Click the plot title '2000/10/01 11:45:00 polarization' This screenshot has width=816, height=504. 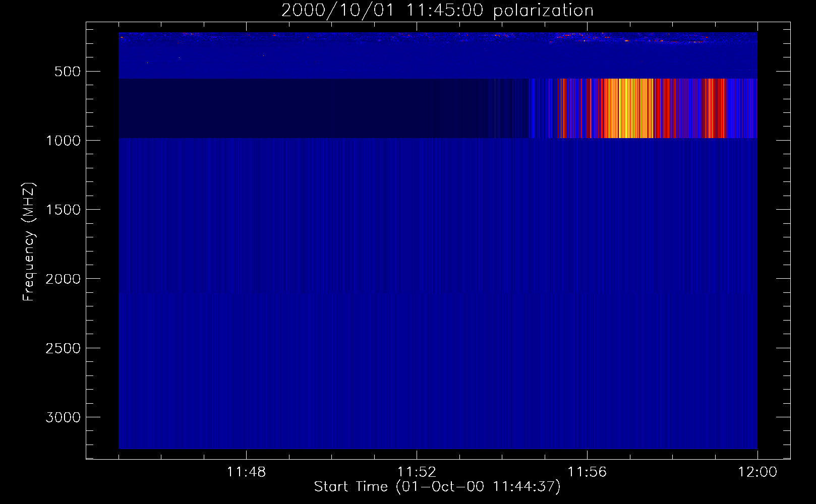437,11
